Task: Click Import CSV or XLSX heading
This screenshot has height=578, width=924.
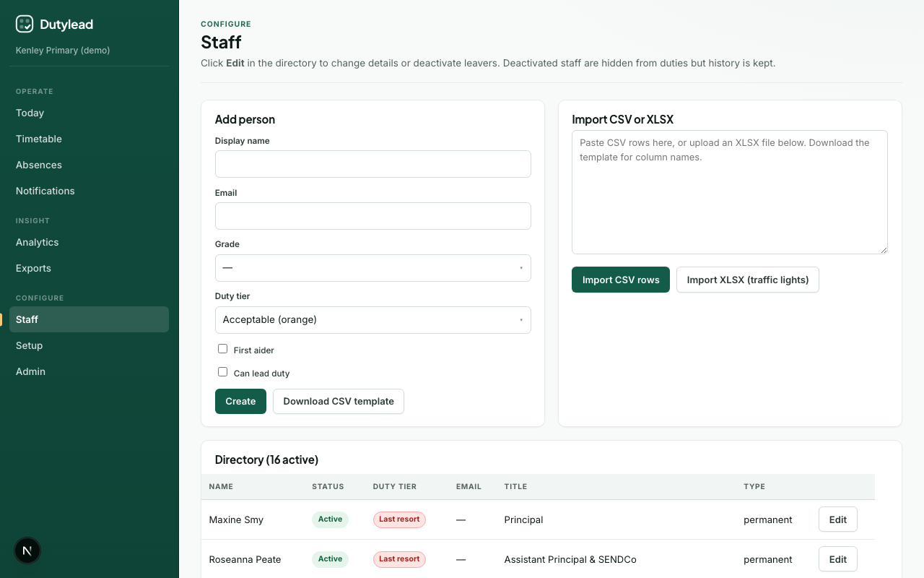Action: pos(622,119)
